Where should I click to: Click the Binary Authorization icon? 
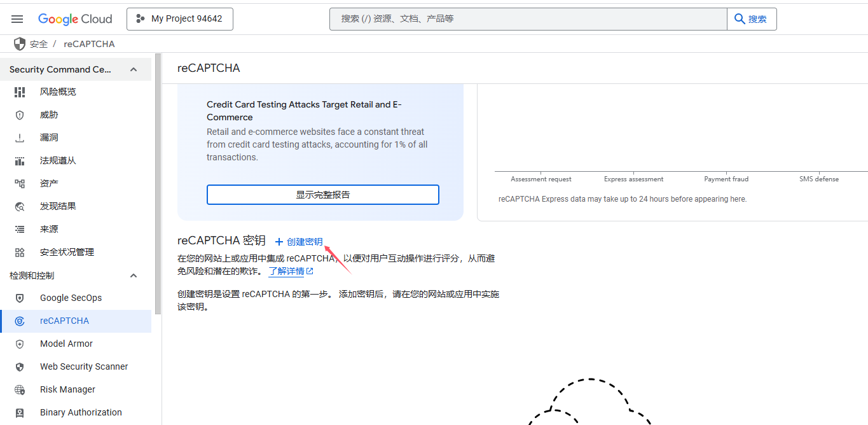coord(20,412)
